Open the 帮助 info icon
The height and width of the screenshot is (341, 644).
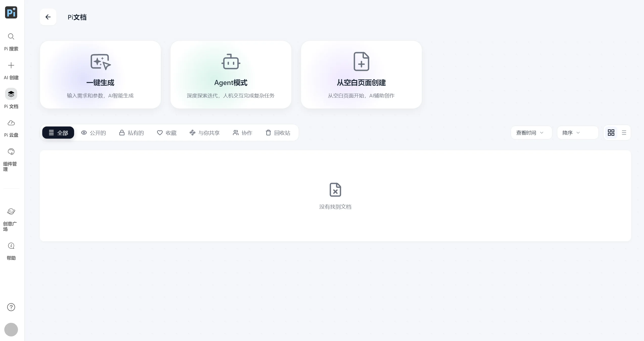[x=11, y=246]
